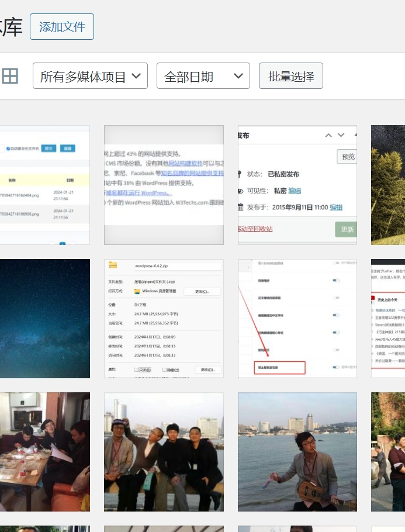Select the partial thumbnail below the dining photo

point(44,528)
